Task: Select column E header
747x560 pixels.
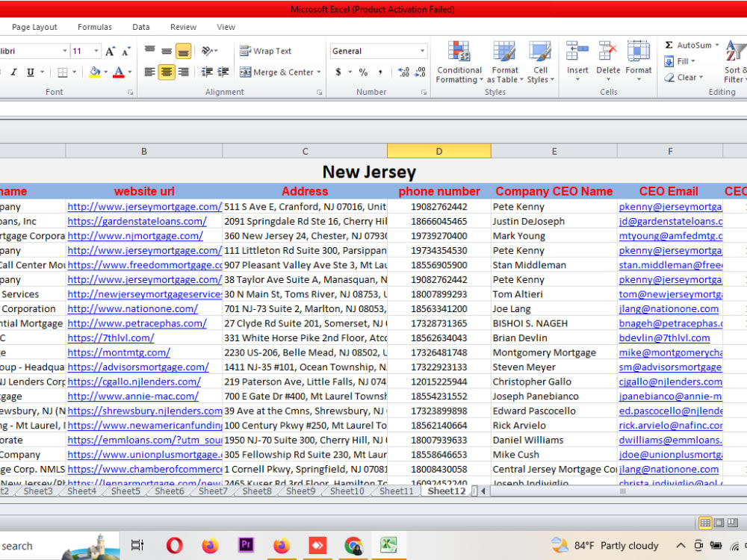Action: [554, 151]
